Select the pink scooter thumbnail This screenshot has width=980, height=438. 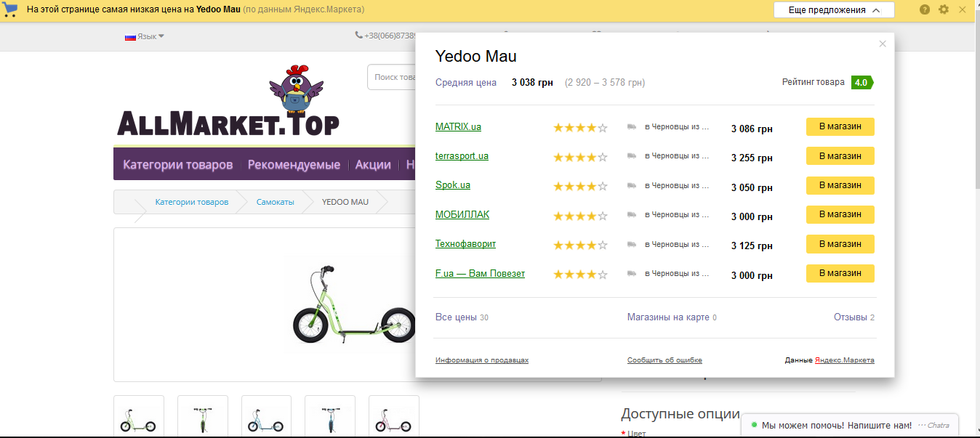394,416
